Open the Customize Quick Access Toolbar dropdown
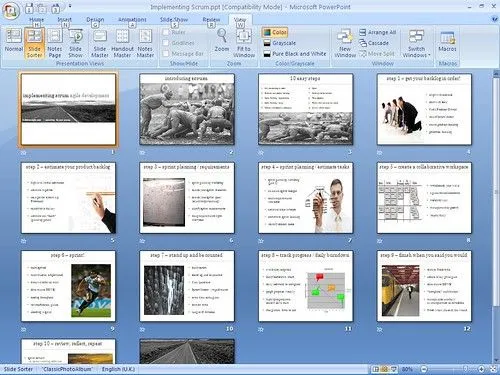This screenshot has height=375, width=500. (x=70, y=6)
